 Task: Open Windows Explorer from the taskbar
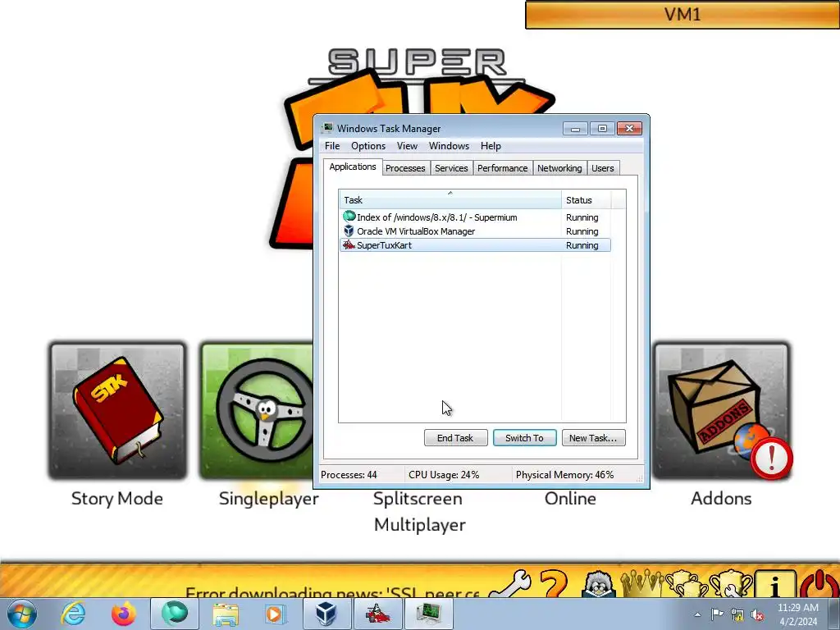(x=226, y=614)
